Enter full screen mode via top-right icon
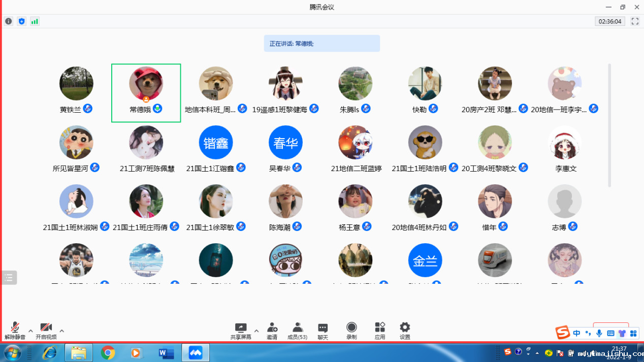 (635, 21)
